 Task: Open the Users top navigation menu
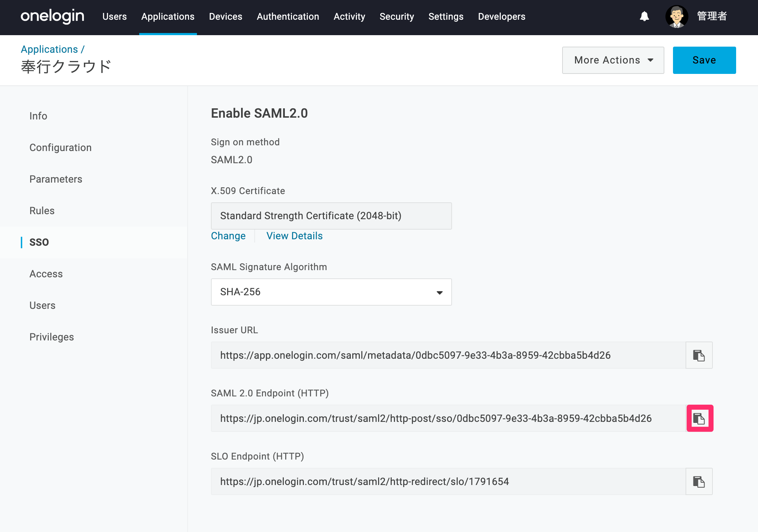(x=114, y=17)
